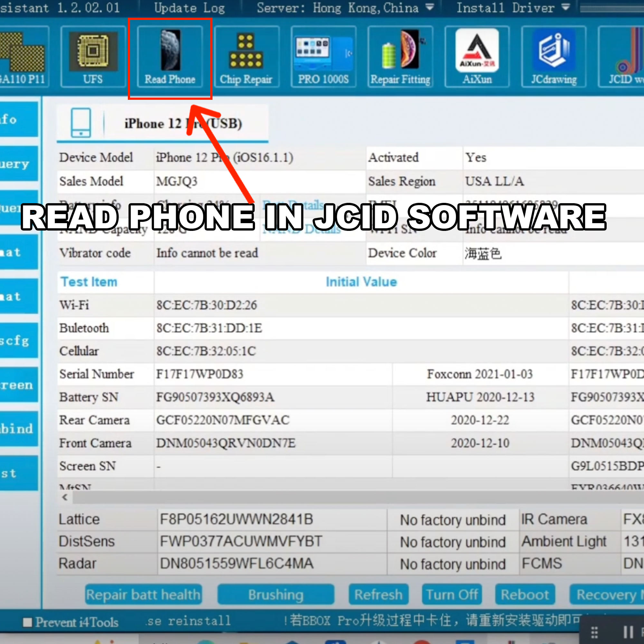Click the Read Phone icon
This screenshot has width=644, height=644.
pyautogui.click(x=170, y=57)
